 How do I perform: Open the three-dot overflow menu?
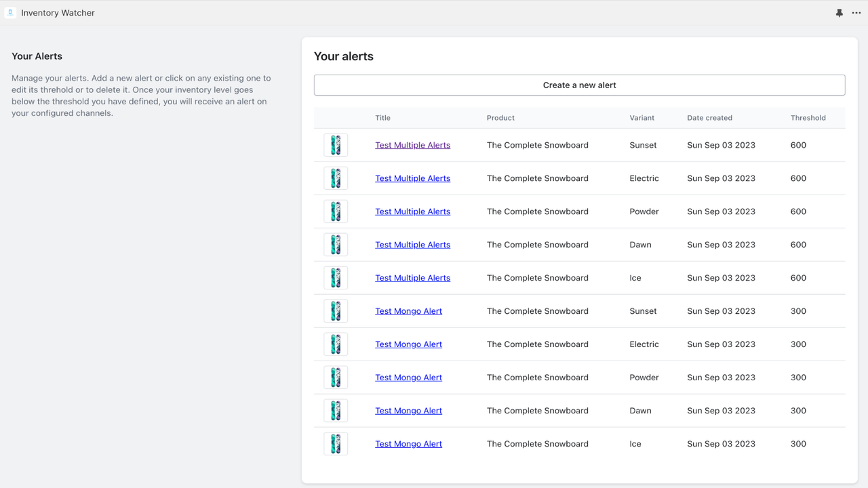856,12
